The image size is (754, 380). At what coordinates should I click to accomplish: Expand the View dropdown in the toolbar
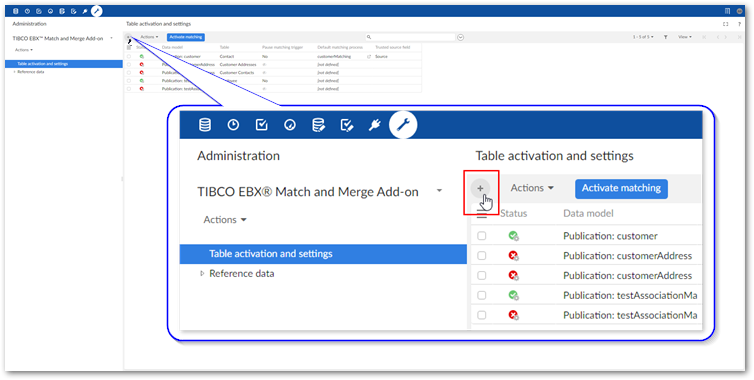click(685, 37)
